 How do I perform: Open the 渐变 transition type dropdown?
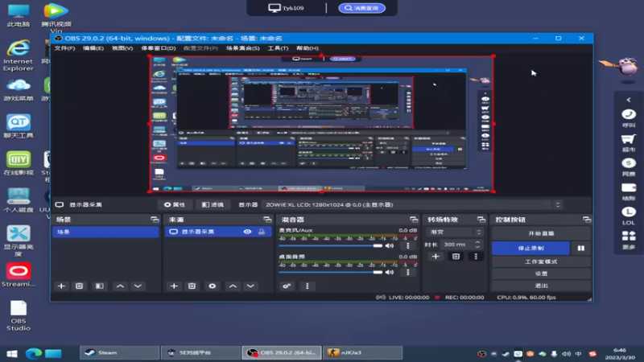point(454,232)
